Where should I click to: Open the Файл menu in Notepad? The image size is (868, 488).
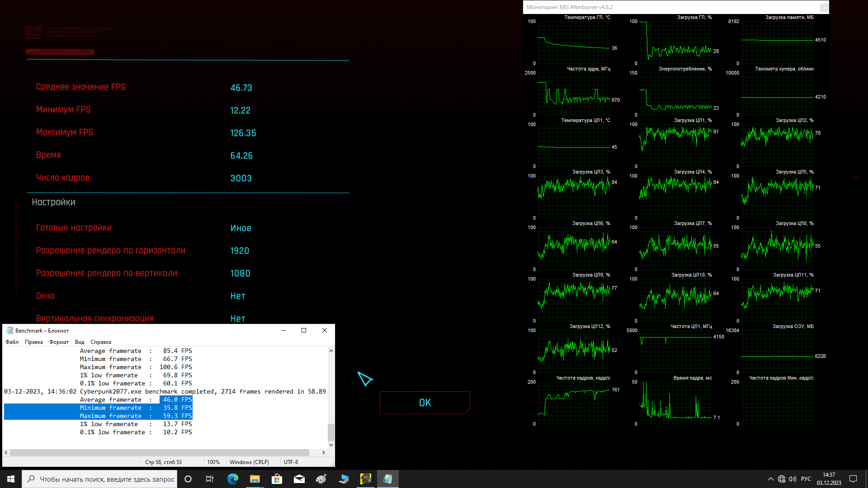point(12,342)
